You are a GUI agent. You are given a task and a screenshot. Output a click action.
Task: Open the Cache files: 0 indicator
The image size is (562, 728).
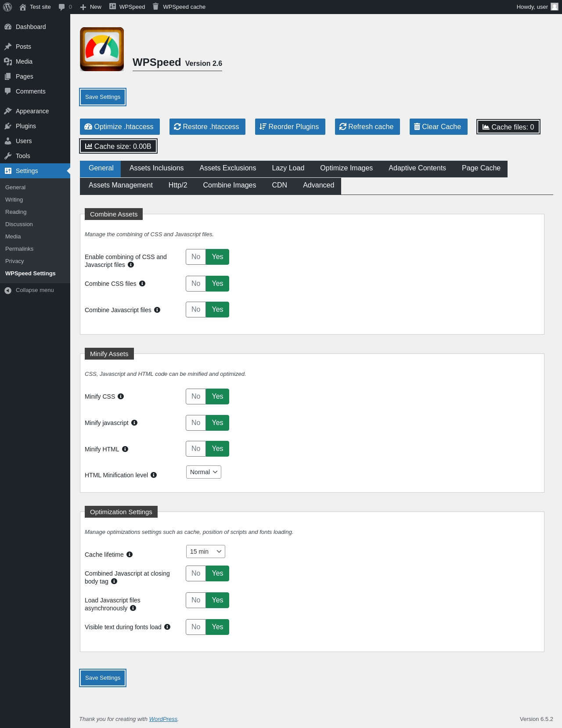(508, 127)
